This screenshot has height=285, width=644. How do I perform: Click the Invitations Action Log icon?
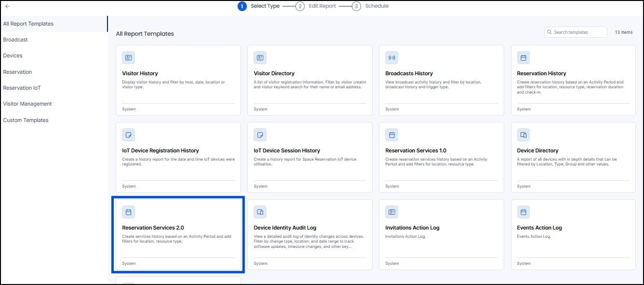click(x=391, y=212)
